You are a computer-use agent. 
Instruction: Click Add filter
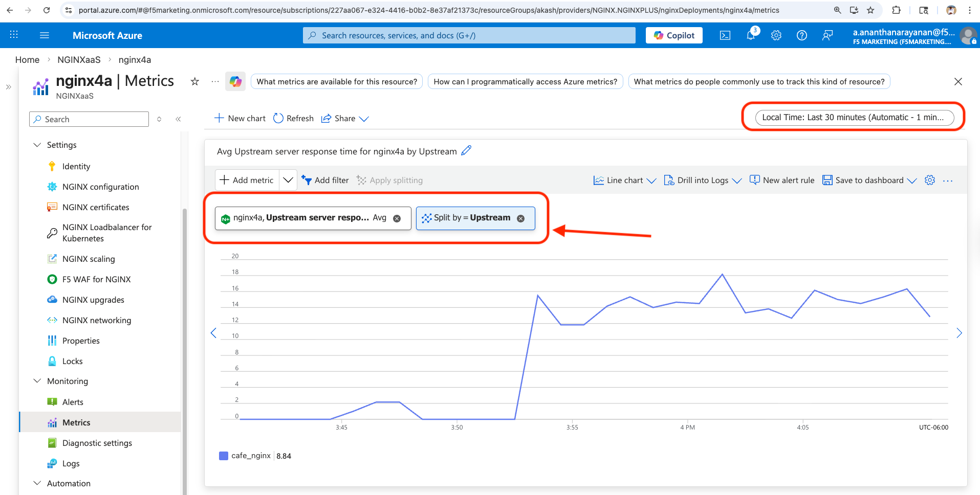[x=325, y=180]
